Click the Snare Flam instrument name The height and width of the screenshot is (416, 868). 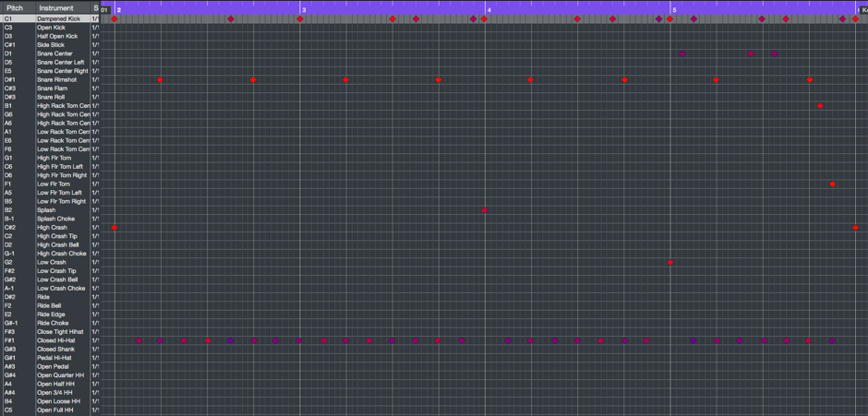53,89
